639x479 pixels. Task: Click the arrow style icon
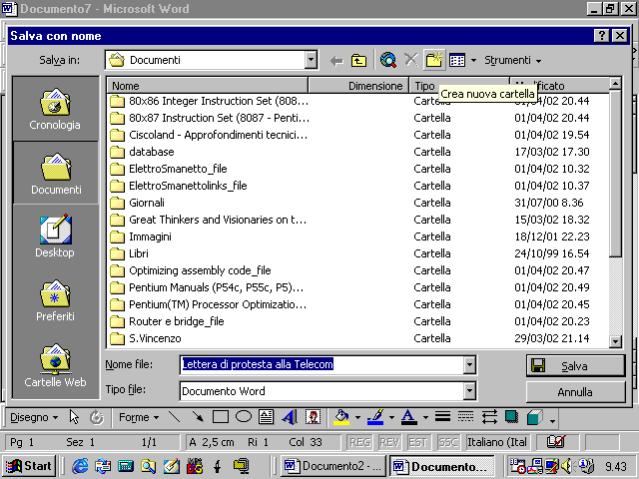(x=489, y=417)
